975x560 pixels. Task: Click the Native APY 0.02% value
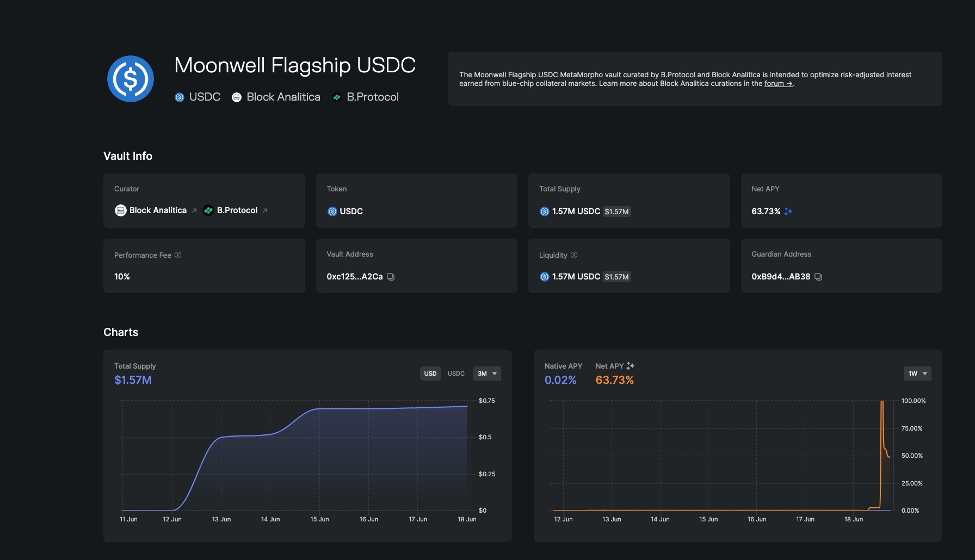tap(560, 380)
